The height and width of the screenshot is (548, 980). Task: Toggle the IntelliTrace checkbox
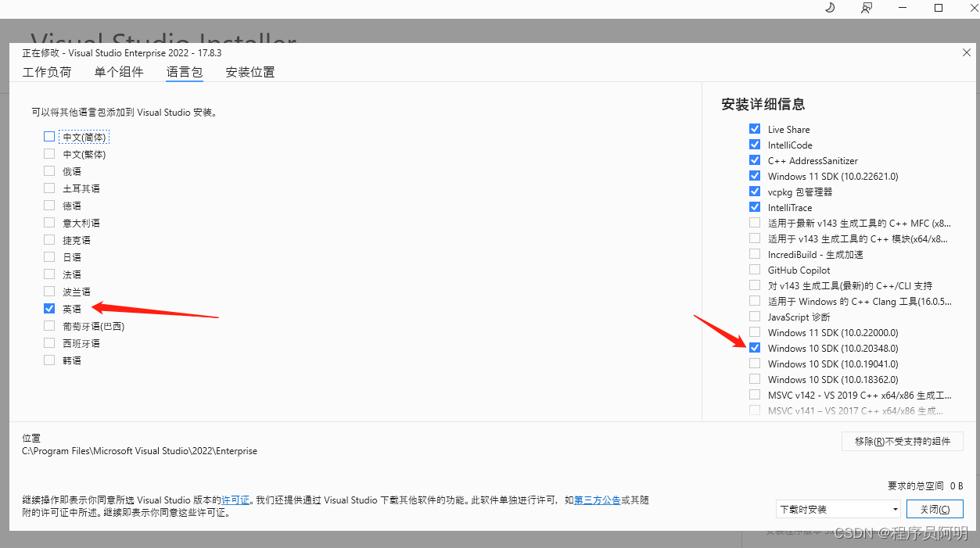(x=755, y=207)
